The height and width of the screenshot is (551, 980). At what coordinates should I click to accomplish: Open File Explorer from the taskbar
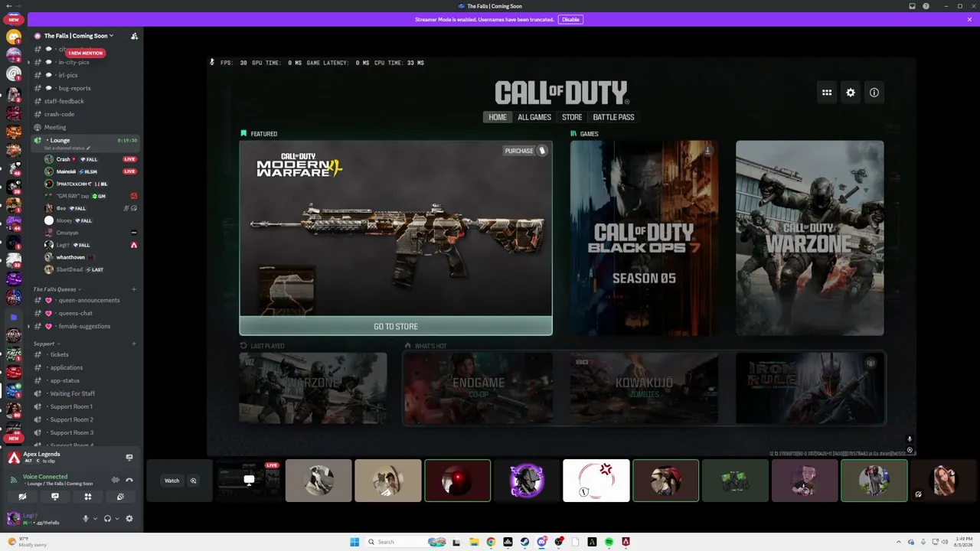pyautogui.click(x=474, y=542)
